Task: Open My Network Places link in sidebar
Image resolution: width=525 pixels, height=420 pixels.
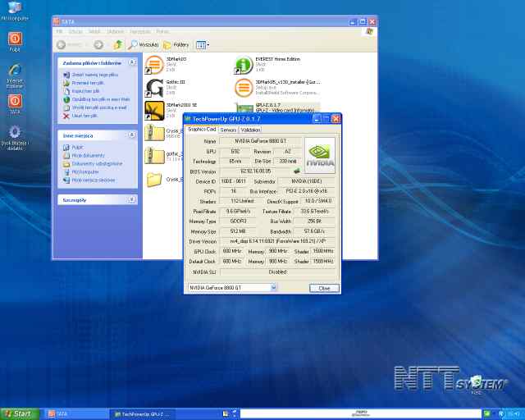Action: point(93,180)
